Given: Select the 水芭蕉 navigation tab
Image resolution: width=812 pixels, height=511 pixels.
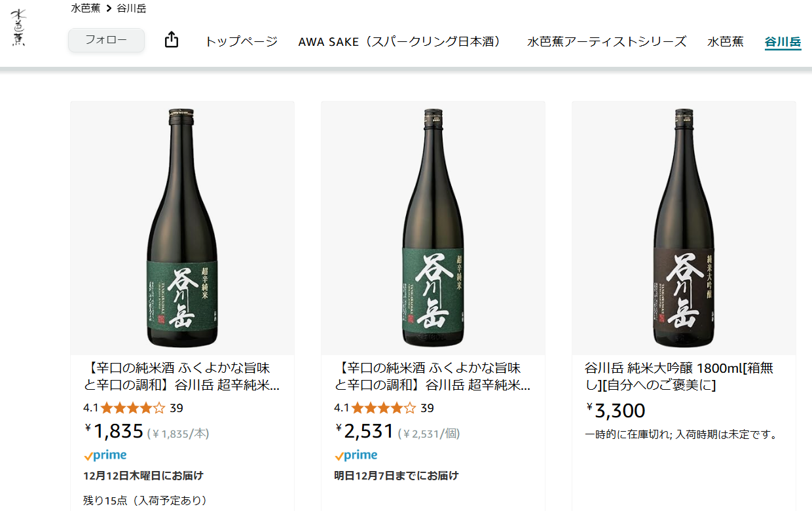Looking at the screenshot, I should click(x=725, y=42).
